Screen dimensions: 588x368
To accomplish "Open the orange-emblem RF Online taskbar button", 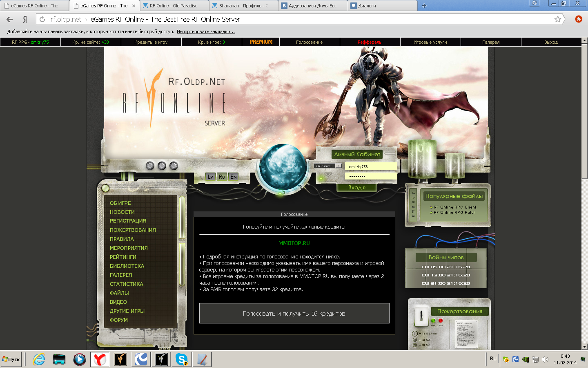I will pyautogui.click(x=120, y=359).
